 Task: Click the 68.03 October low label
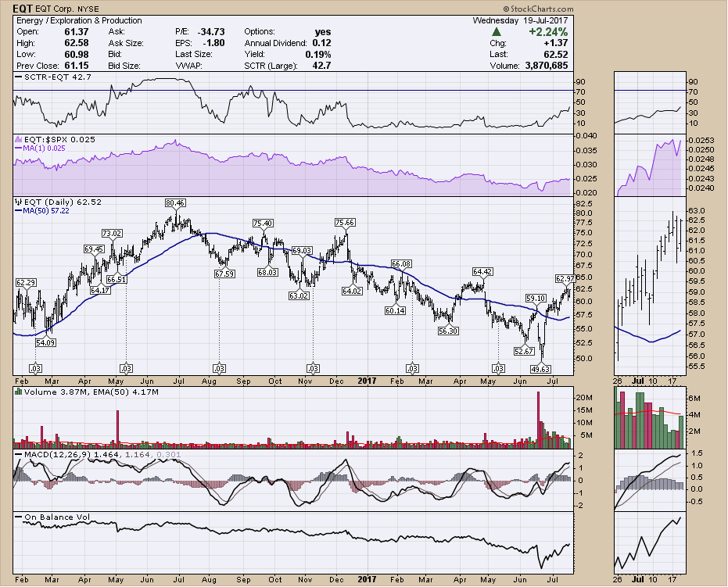[x=268, y=272]
